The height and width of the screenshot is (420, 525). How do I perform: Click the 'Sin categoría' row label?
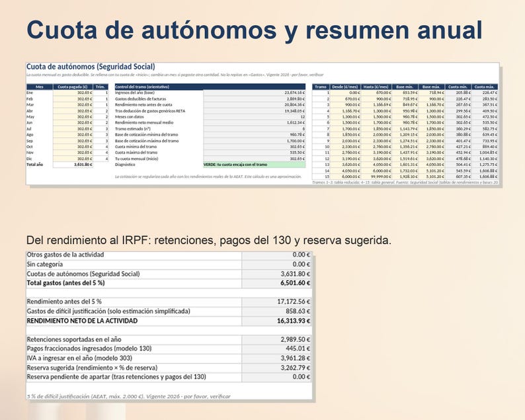pyautogui.click(x=44, y=265)
